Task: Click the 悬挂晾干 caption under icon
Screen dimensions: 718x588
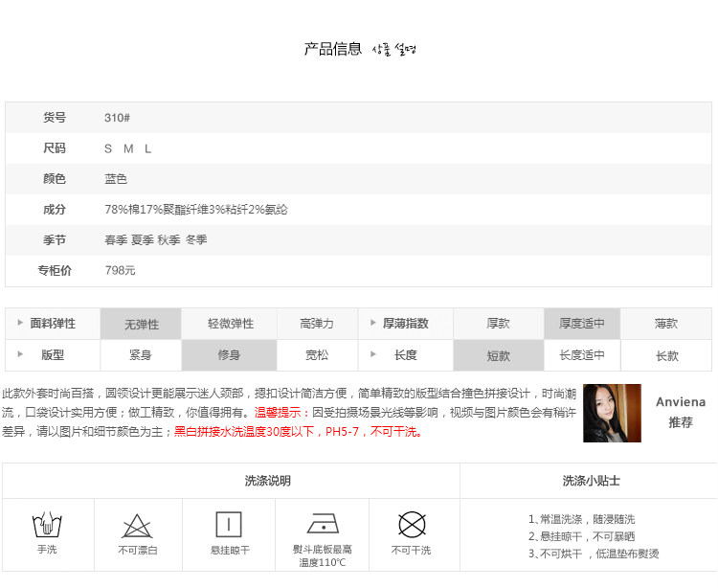Action: tap(230, 550)
